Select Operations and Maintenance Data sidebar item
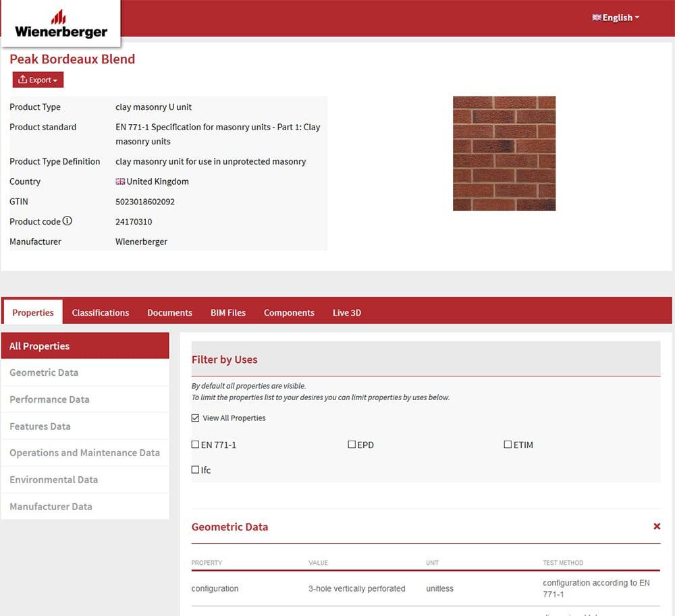This screenshot has height=616, width=675. tap(85, 453)
